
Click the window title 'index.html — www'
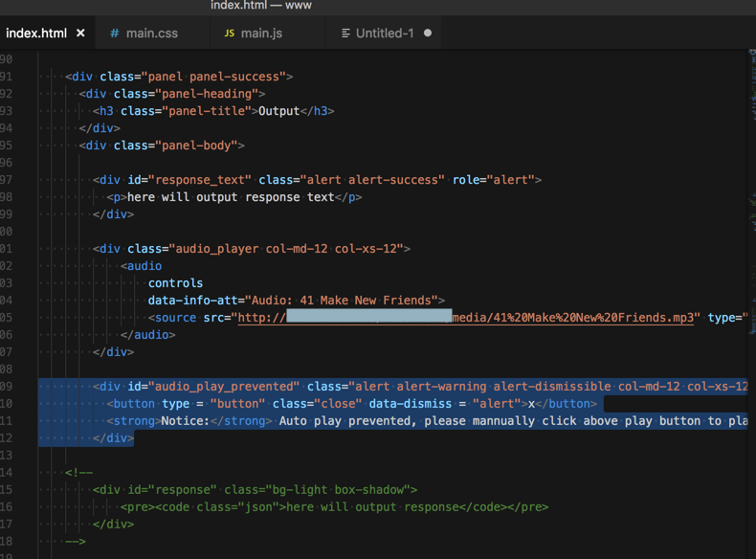click(x=261, y=6)
